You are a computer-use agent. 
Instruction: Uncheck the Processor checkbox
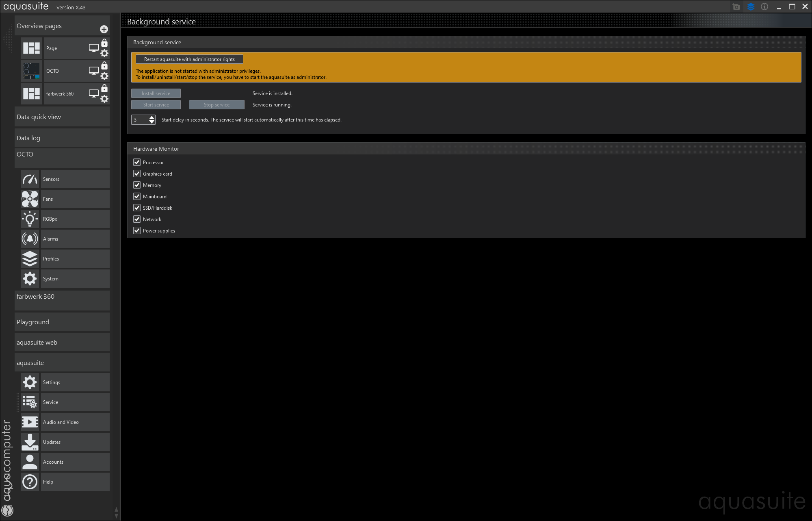tap(137, 162)
